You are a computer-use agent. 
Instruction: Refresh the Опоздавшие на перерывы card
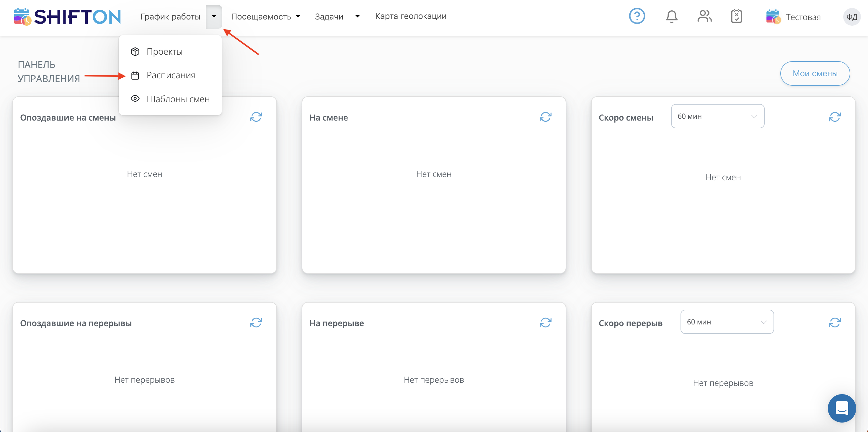point(256,323)
